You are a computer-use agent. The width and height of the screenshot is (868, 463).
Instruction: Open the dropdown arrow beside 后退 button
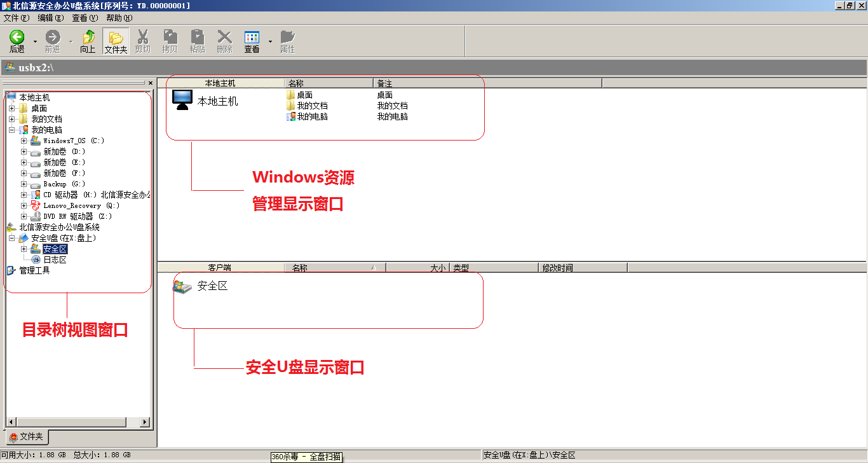[35, 42]
